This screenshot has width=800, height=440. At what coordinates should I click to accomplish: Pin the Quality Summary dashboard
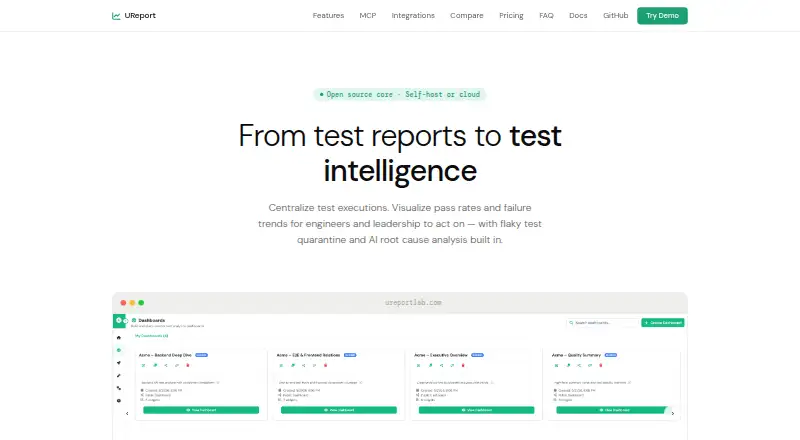point(568,365)
